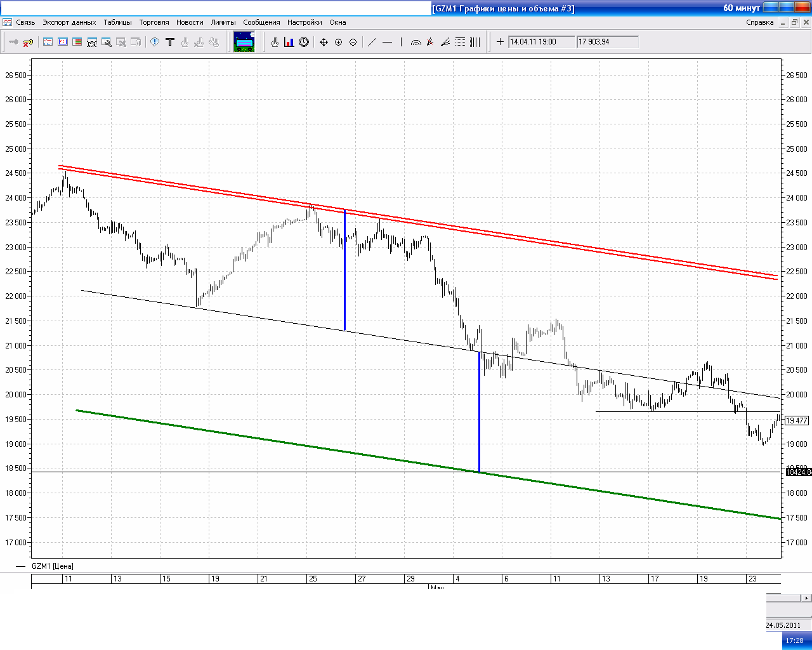Image resolution: width=812 pixels, height=650 pixels.
Task: Choose the horizontal line drawing tool
Action: pyautogui.click(x=387, y=43)
